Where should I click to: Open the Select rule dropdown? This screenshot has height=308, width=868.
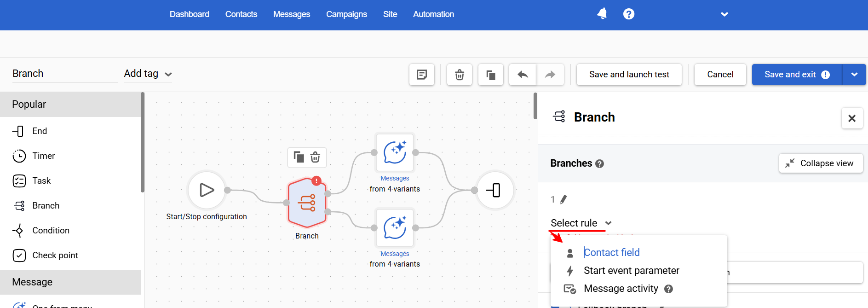581,223
